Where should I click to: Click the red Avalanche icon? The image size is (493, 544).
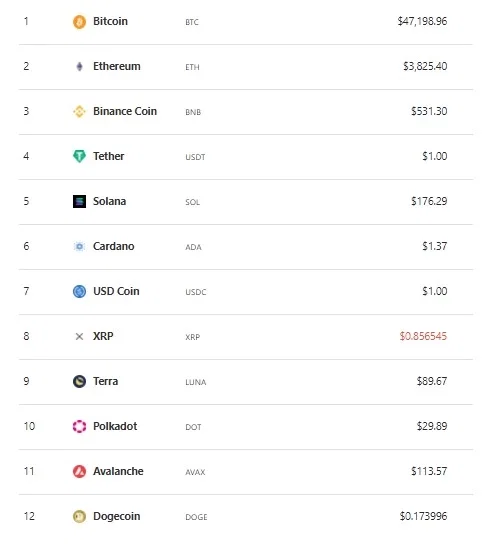(x=79, y=471)
